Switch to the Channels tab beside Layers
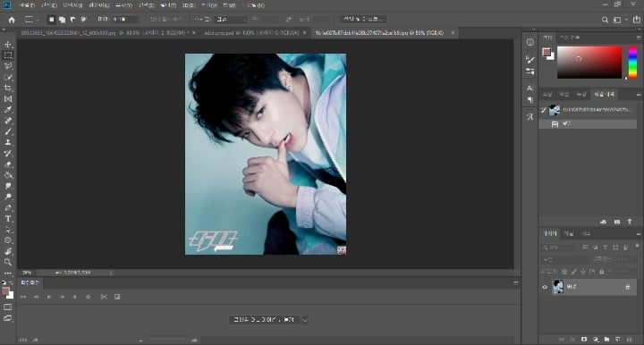 click(x=569, y=234)
